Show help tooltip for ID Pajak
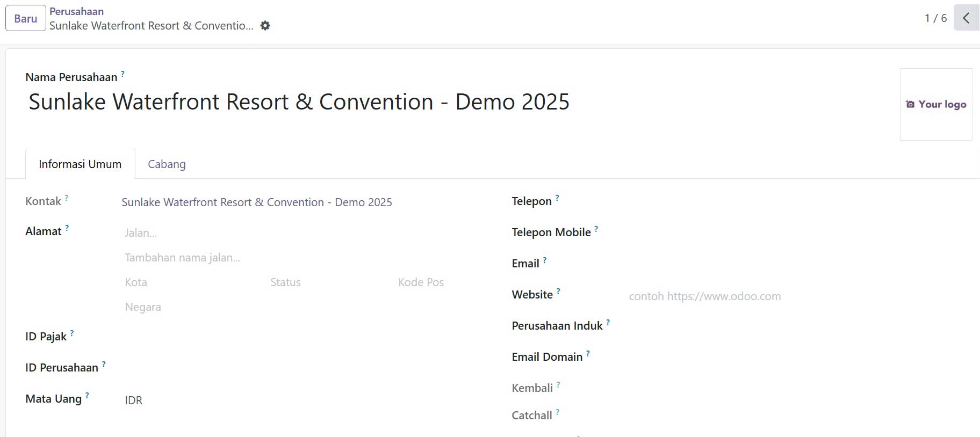 (x=72, y=333)
